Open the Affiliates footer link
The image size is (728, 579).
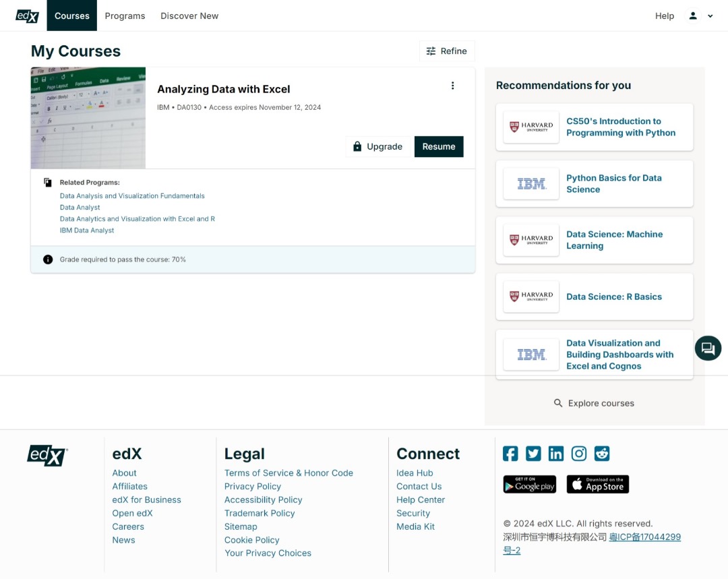pyautogui.click(x=129, y=486)
